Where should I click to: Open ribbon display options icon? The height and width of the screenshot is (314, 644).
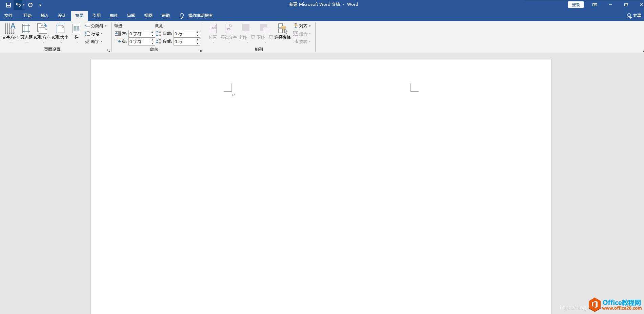pos(595,5)
